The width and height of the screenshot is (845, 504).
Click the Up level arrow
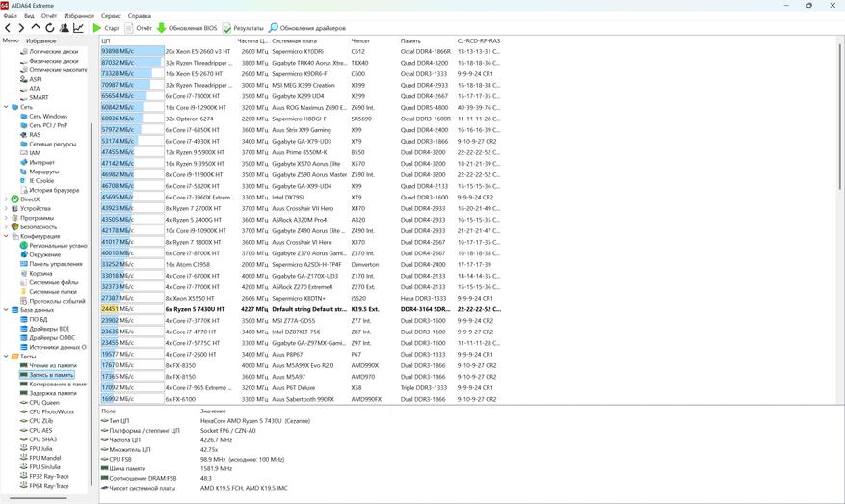point(36,27)
